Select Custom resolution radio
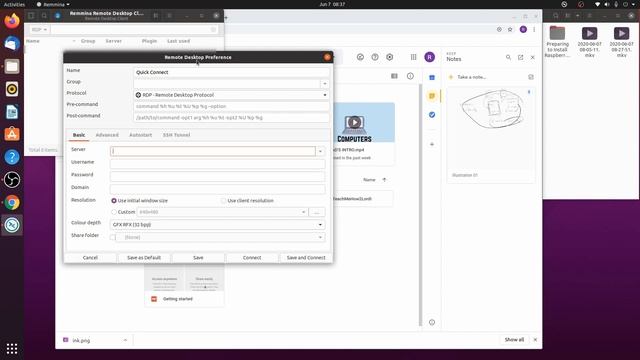Viewport: 640px width, 360px height. pyautogui.click(x=114, y=212)
